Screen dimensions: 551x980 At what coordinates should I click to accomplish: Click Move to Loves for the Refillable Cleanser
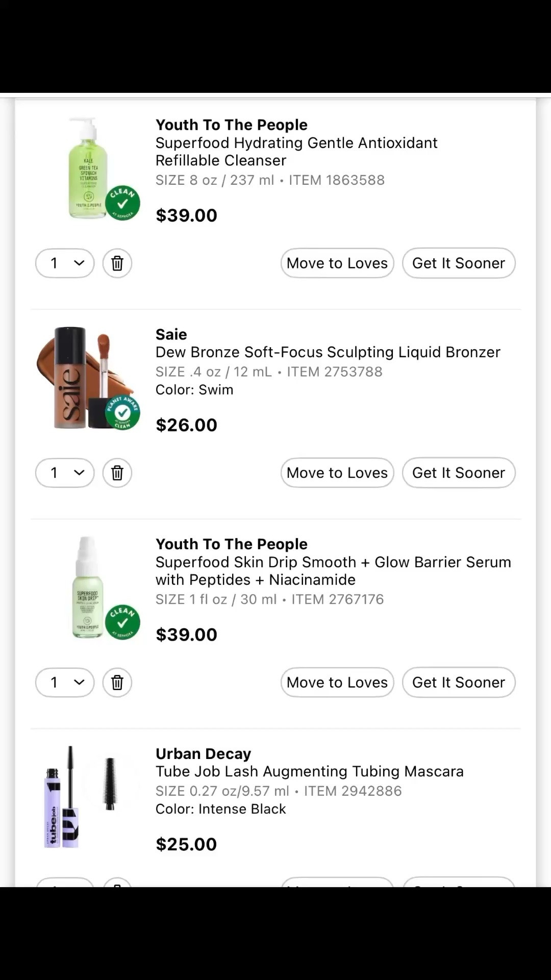coord(337,263)
